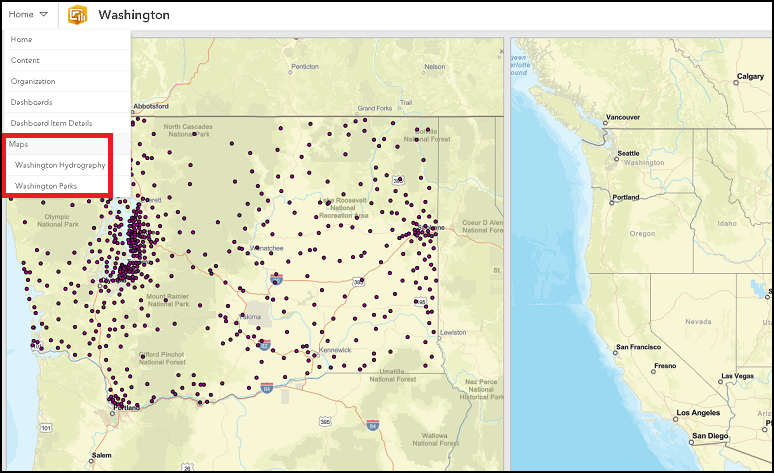Select Home in the navigation menu list

pyautogui.click(x=21, y=39)
